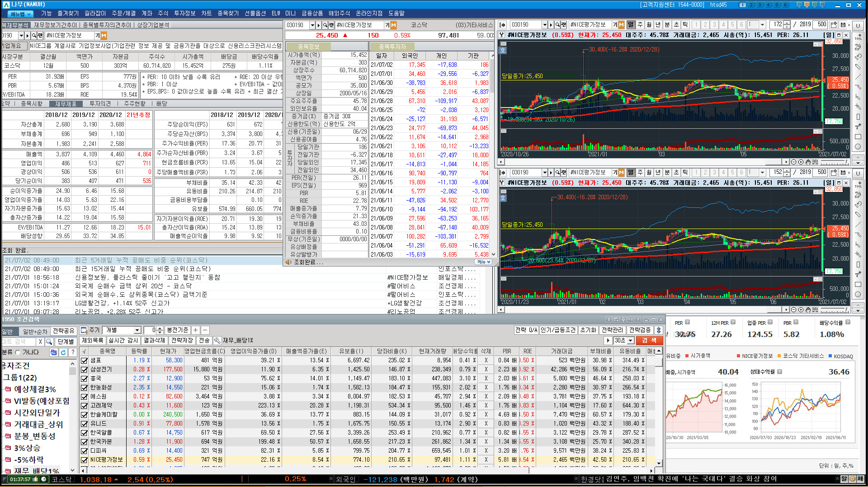
Task: Click the wrench icon before 재무_배당1% strategy name
Action: pyautogui.click(x=217, y=341)
